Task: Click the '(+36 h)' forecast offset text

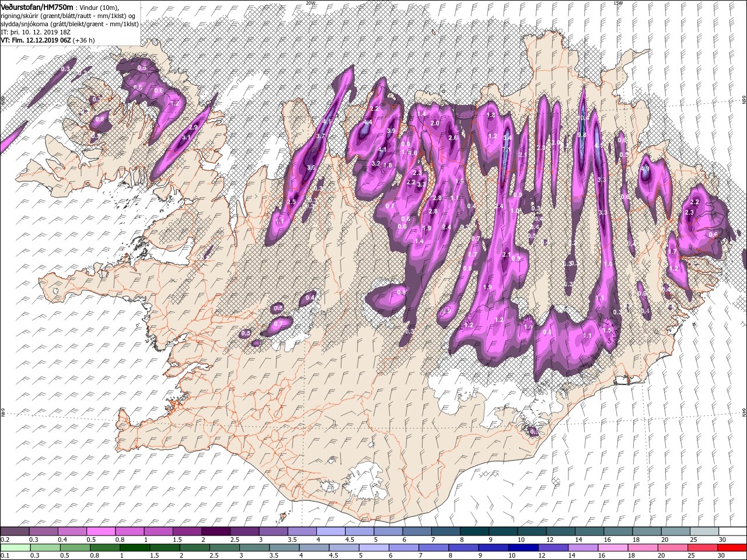Action: (x=84, y=40)
